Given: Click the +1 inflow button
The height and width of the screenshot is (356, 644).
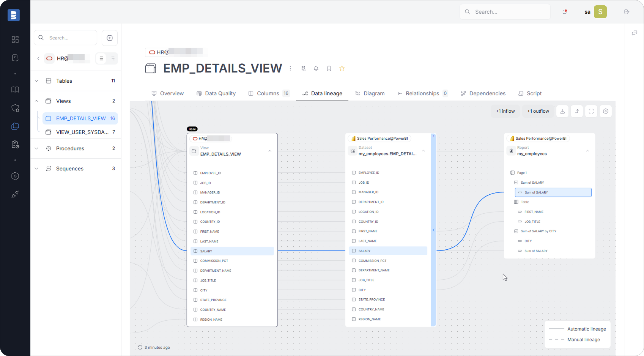Looking at the screenshot, I should click(505, 111).
